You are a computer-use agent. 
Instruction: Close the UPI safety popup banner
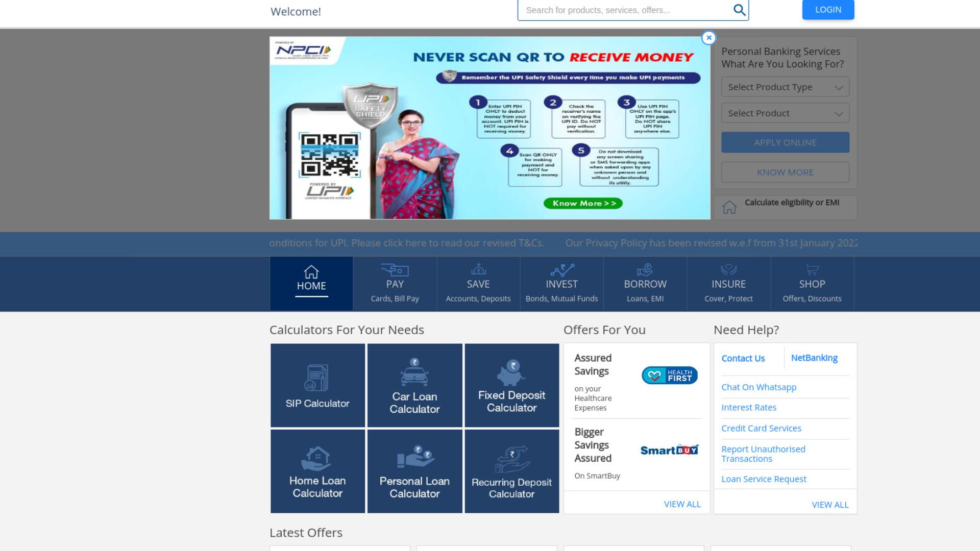pos(708,38)
